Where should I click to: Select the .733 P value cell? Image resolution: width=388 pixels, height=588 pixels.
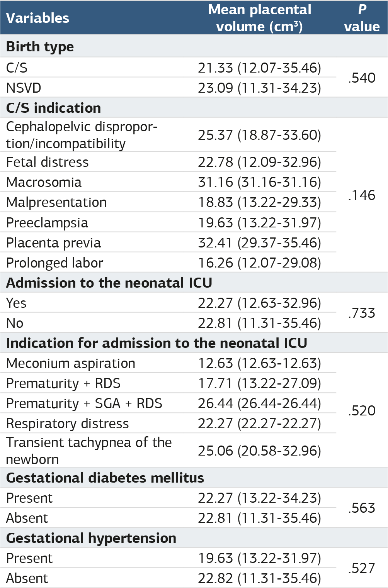point(362,313)
